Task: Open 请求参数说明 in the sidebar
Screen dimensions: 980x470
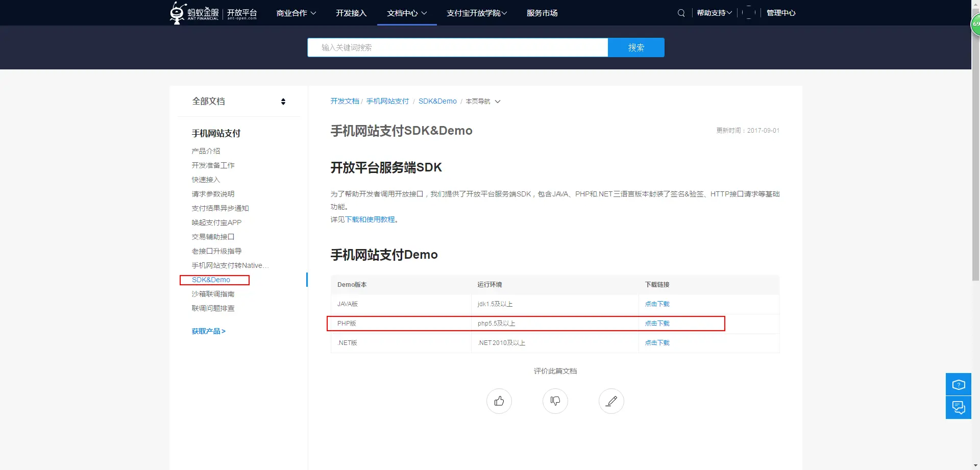Action: [x=213, y=194]
